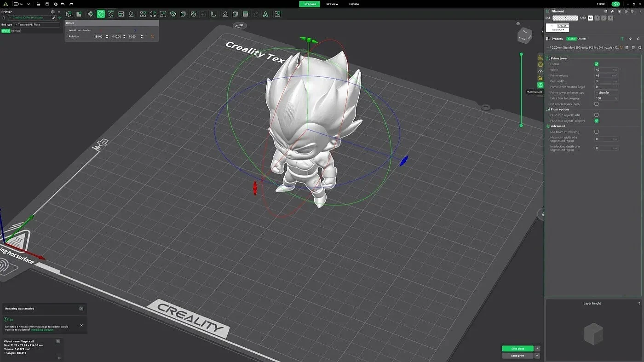Screen dimensions: 644x362
Task: Open the Hyper PLA filament dropdown
Action: [x=558, y=30]
